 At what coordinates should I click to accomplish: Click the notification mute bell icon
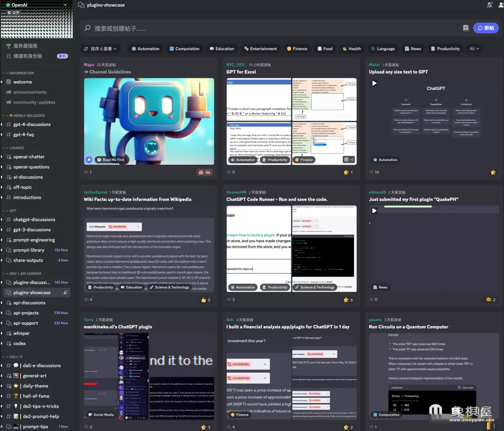tap(490, 5)
